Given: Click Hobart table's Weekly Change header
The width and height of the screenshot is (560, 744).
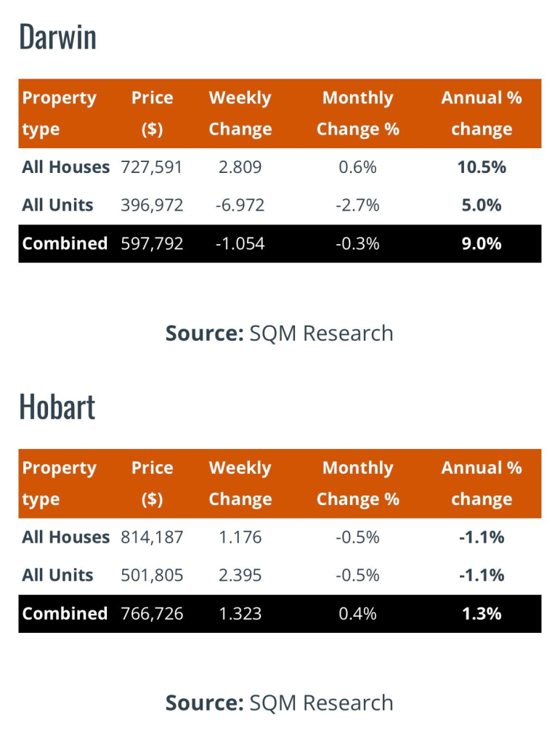Looking at the screenshot, I should pyautogui.click(x=240, y=483).
